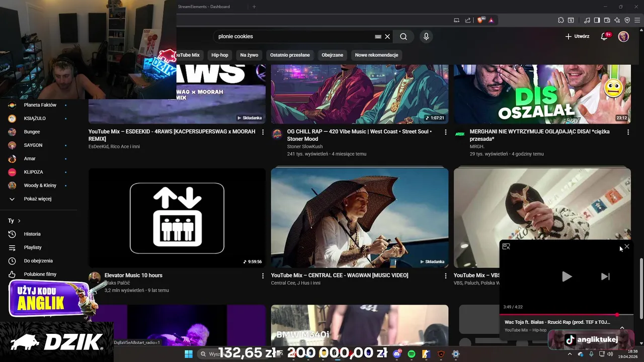
Task: Open a new browser tab
Action: (254, 7)
